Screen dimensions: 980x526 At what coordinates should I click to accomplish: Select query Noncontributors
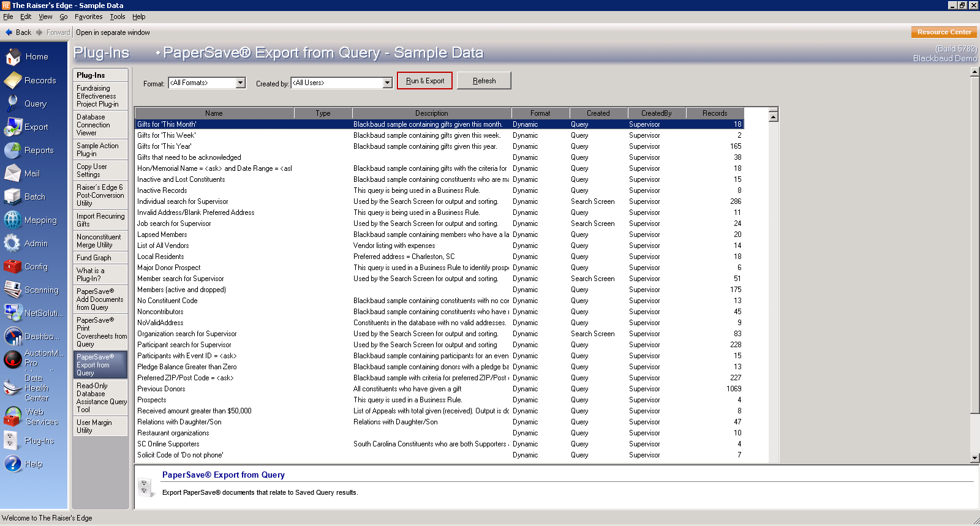pos(439,312)
